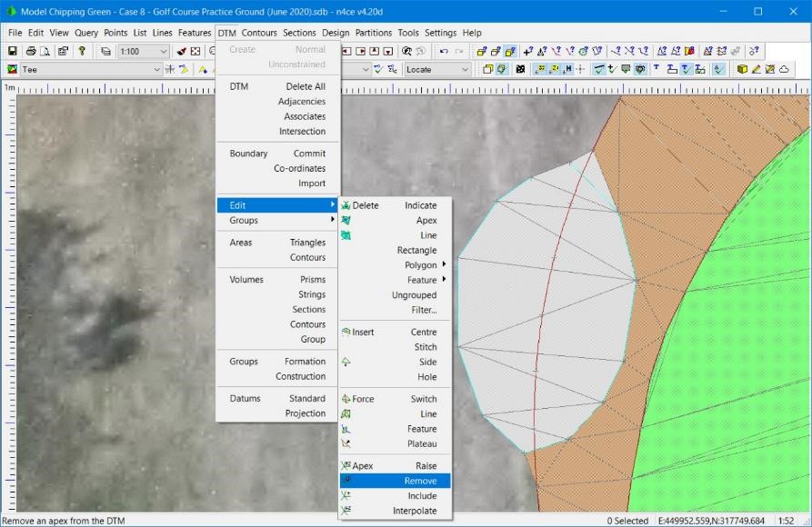Click the green circle query icon
This screenshot has height=527, width=812.
pyautogui.click(x=584, y=51)
